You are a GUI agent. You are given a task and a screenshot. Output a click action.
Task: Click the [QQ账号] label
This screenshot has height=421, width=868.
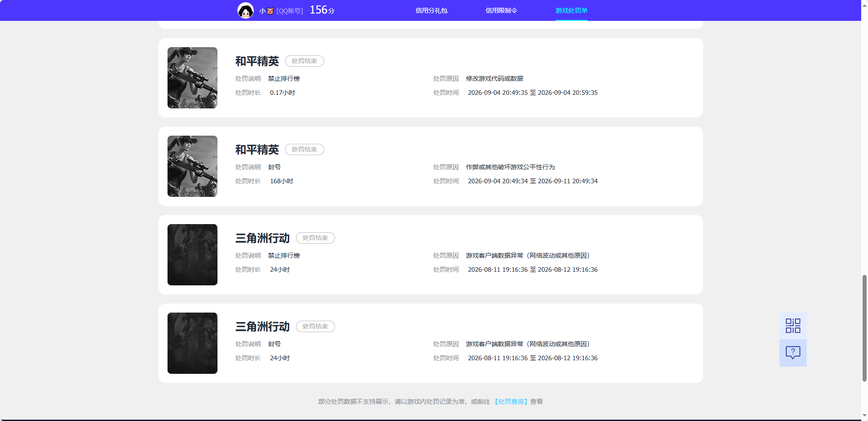290,11
